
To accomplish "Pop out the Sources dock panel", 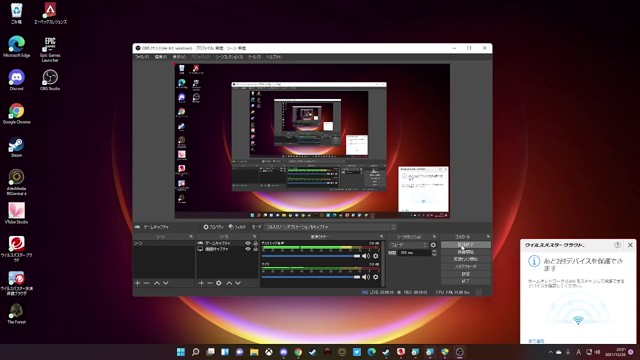I will tap(255, 237).
